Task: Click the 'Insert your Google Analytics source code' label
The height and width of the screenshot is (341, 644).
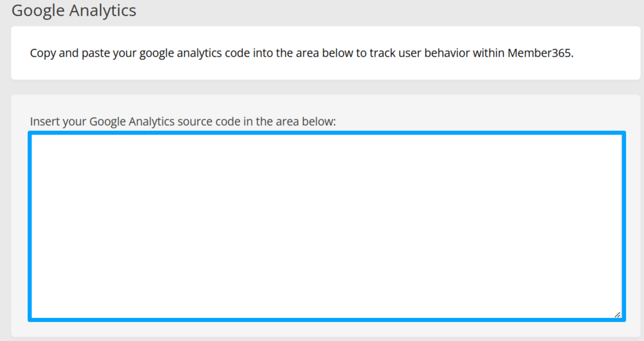Action: coord(182,121)
